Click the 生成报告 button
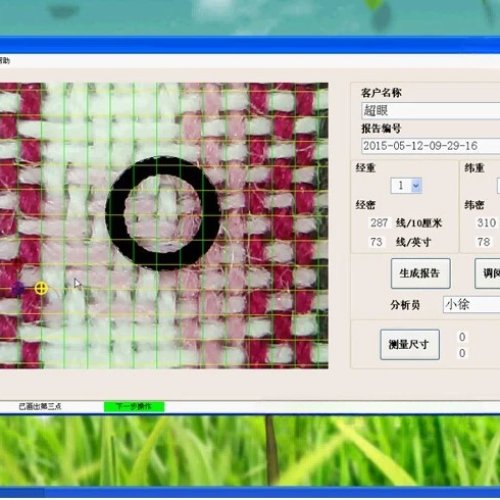Viewport: 500px width, 500px height. click(421, 273)
